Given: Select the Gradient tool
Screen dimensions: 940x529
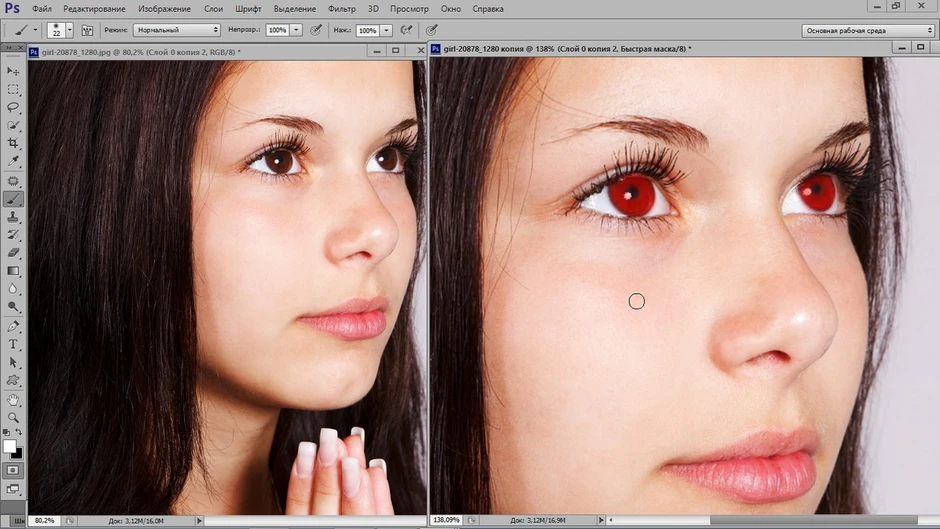Looking at the screenshot, I should [13, 271].
